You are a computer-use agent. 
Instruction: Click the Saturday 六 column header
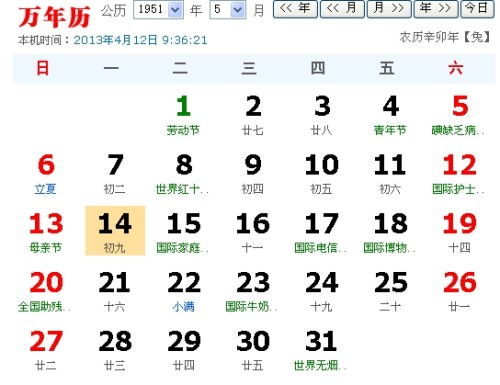(456, 68)
